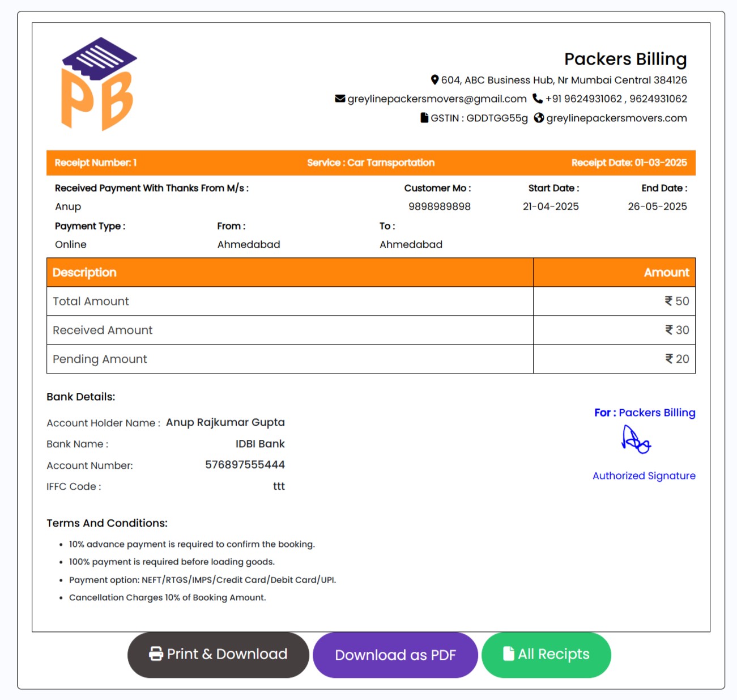Click the file icon on All Recipts
The image size is (737, 700).
click(509, 654)
